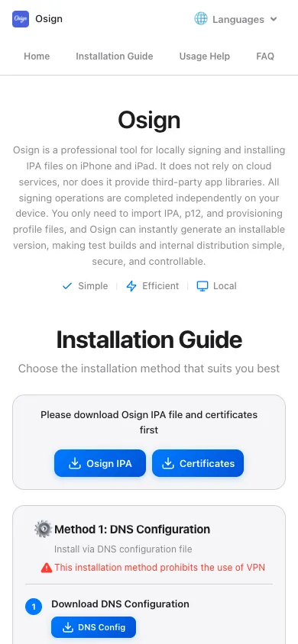Click the Certificates download button
The width and height of the screenshot is (298, 644).
(198, 463)
